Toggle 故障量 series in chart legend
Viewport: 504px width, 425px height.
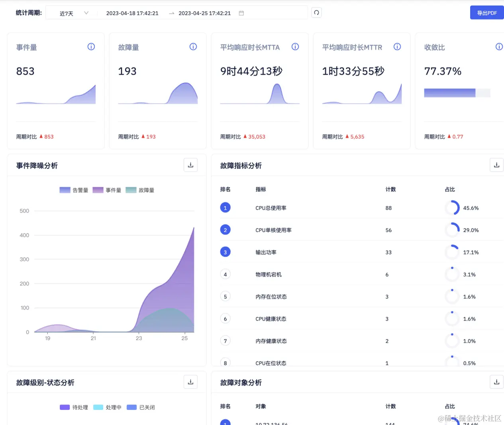pos(140,190)
